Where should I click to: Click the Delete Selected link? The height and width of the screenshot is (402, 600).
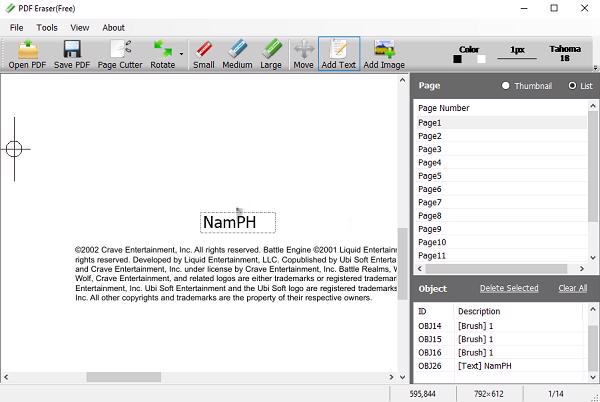click(x=508, y=288)
